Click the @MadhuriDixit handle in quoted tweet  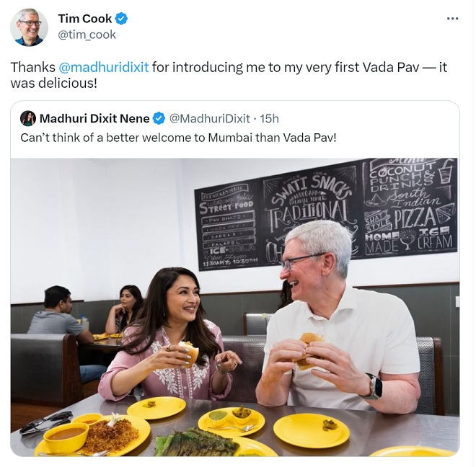click(x=209, y=118)
